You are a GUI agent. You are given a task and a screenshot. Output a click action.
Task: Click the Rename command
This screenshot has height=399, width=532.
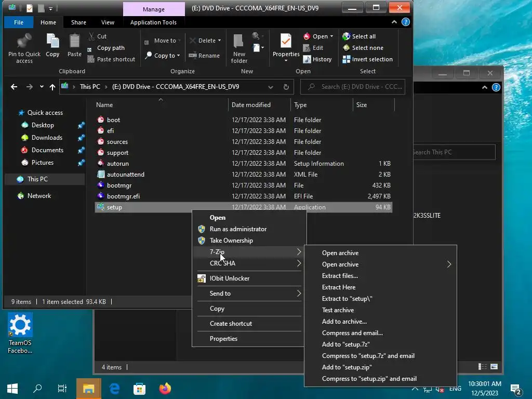click(204, 55)
